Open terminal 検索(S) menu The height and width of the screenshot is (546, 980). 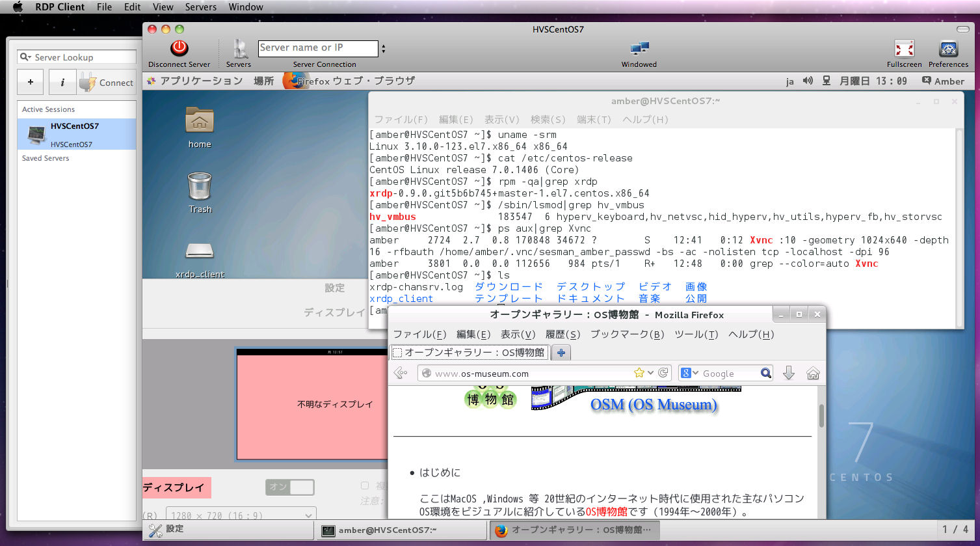(x=548, y=119)
